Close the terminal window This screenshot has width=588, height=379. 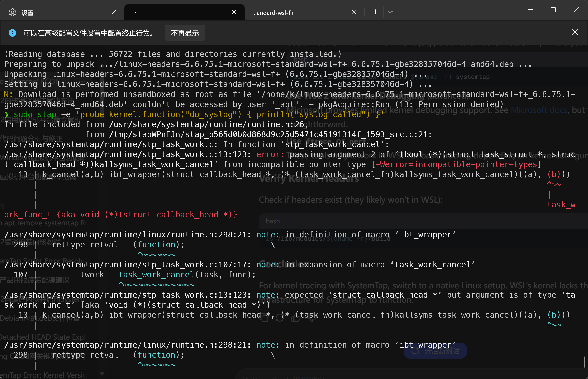click(x=576, y=10)
